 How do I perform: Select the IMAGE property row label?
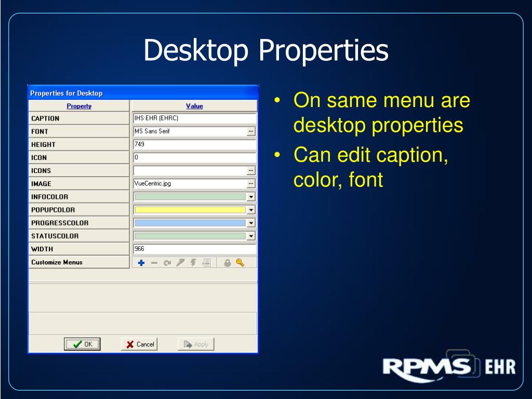79,183
